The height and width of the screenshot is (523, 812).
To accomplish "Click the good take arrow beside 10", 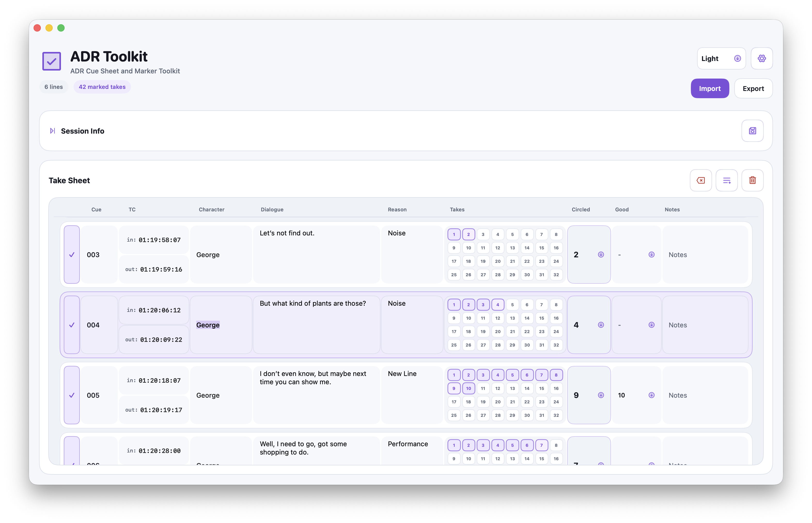I will [651, 395].
